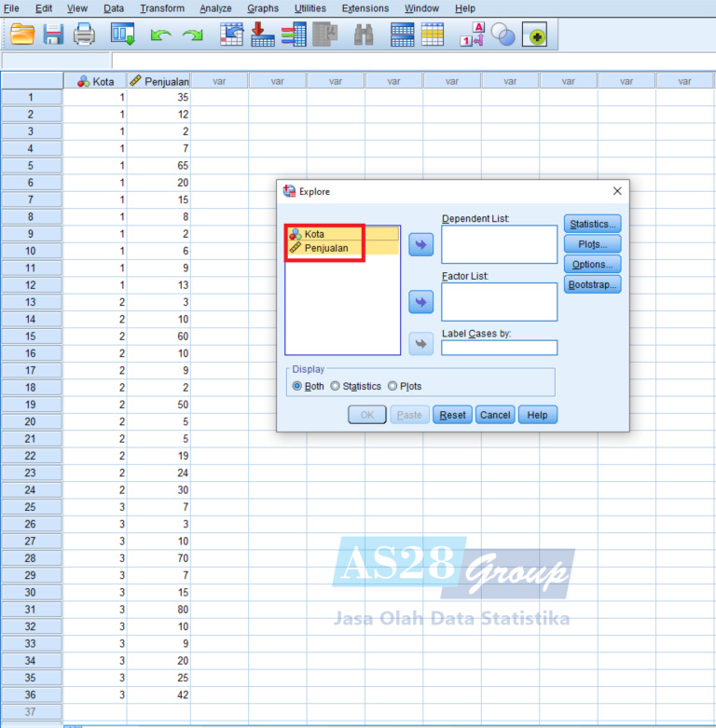Click the Open data document folder icon
The width and height of the screenshot is (716, 728).
(22, 35)
